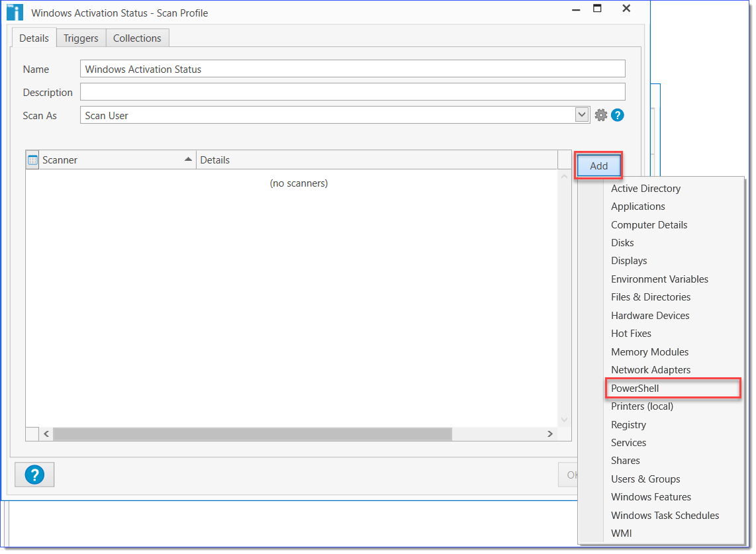756x554 pixels.
Task: Click into the Description field
Action: (x=352, y=91)
